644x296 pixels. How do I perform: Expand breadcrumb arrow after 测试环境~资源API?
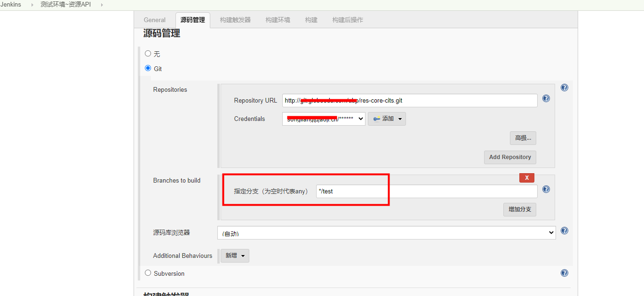pyautogui.click(x=102, y=5)
